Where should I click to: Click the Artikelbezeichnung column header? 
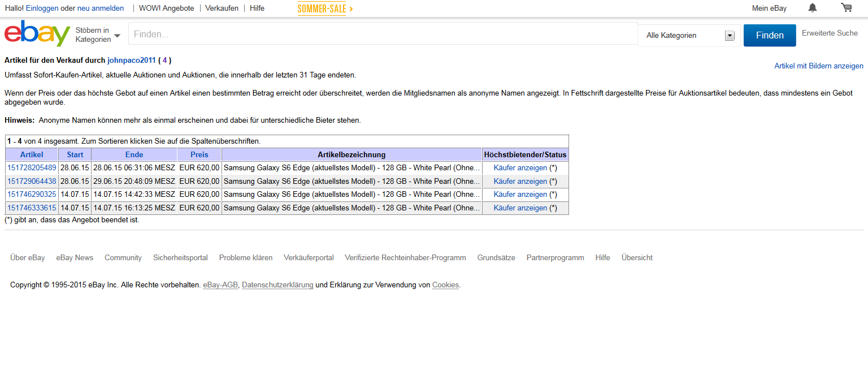tap(351, 154)
